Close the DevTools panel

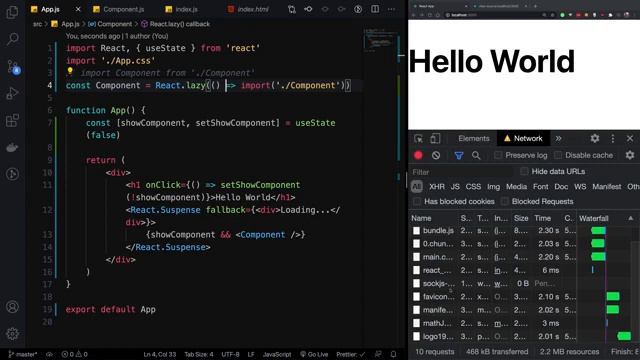click(x=630, y=138)
